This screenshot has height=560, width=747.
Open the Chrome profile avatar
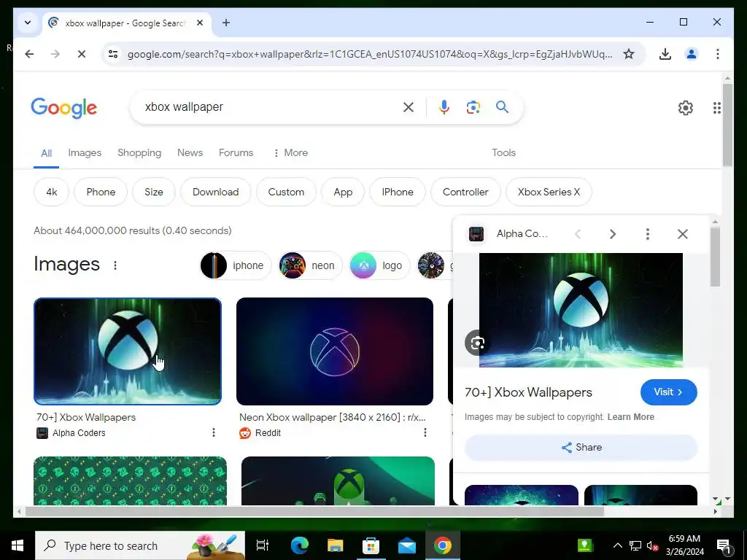pos(692,54)
